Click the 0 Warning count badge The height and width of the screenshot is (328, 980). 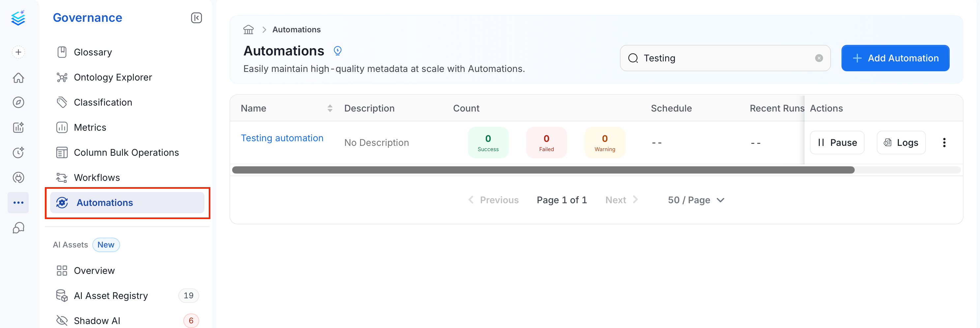(x=604, y=143)
